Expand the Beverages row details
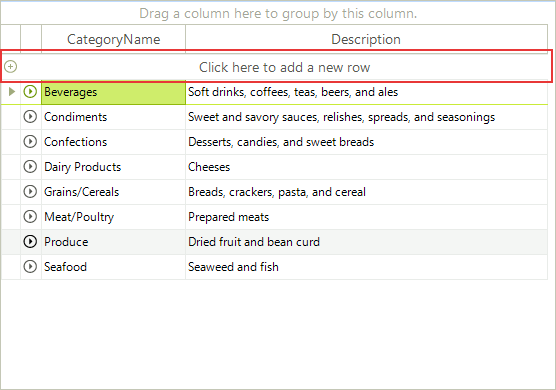 point(30,92)
